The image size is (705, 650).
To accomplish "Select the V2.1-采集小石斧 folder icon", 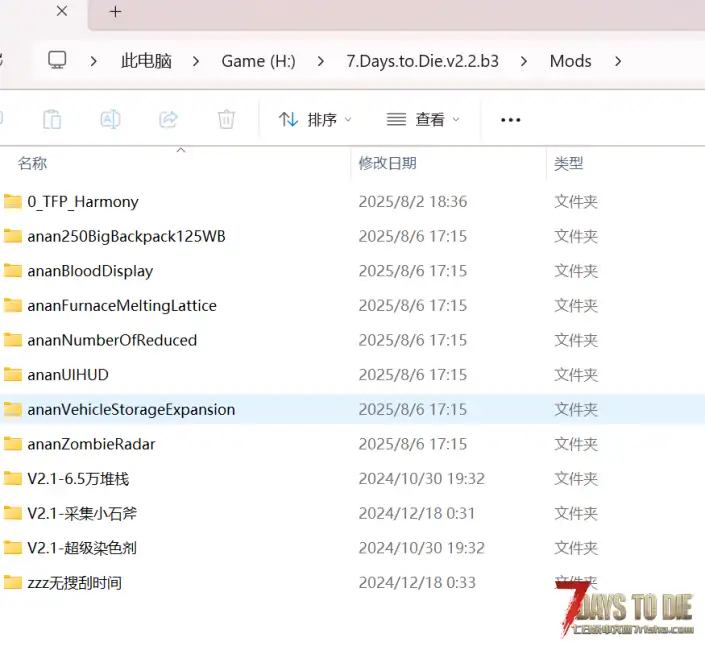I will click(x=13, y=513).
